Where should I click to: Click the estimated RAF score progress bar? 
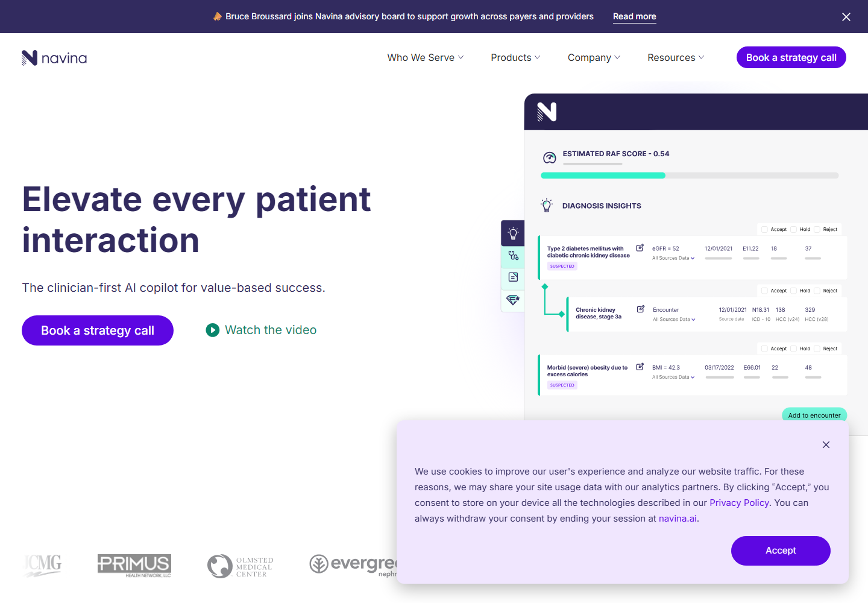(690, 175)
